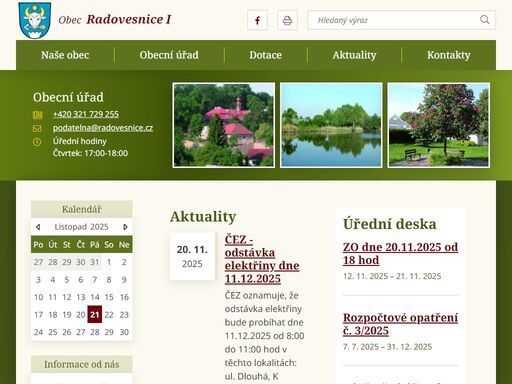512x384 pixels.
Task: Click the Aktuality section heading
Action: click(x=203, y=217)
